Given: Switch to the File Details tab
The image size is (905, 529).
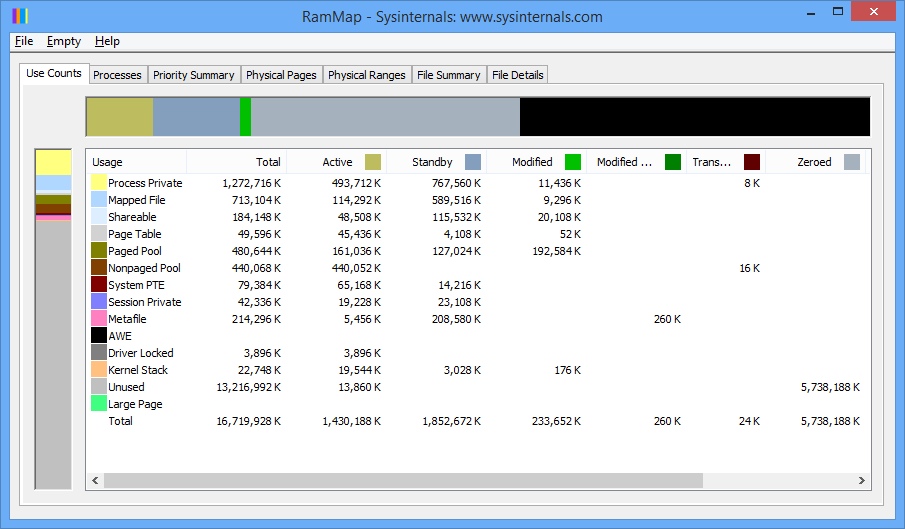Looking at the screenshot, I should pos(518,75).
